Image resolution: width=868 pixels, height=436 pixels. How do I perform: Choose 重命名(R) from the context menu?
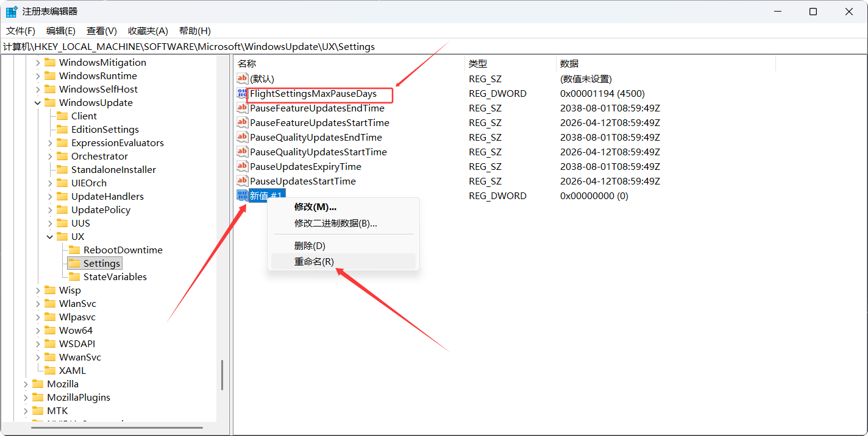pos(314,262)
